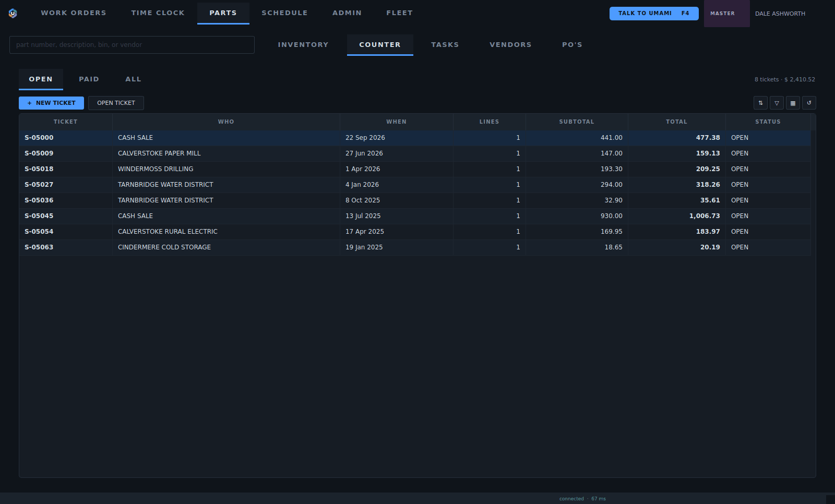Click Talk to Umami button

[654, 14]
